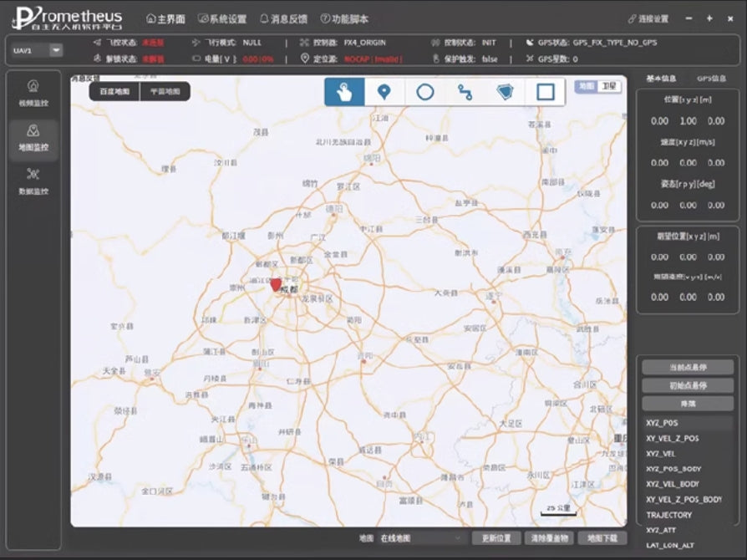
Task: Click the GPS_FIX_TYPE_NO_GPS status value
Action: click(x=614, y=43)
